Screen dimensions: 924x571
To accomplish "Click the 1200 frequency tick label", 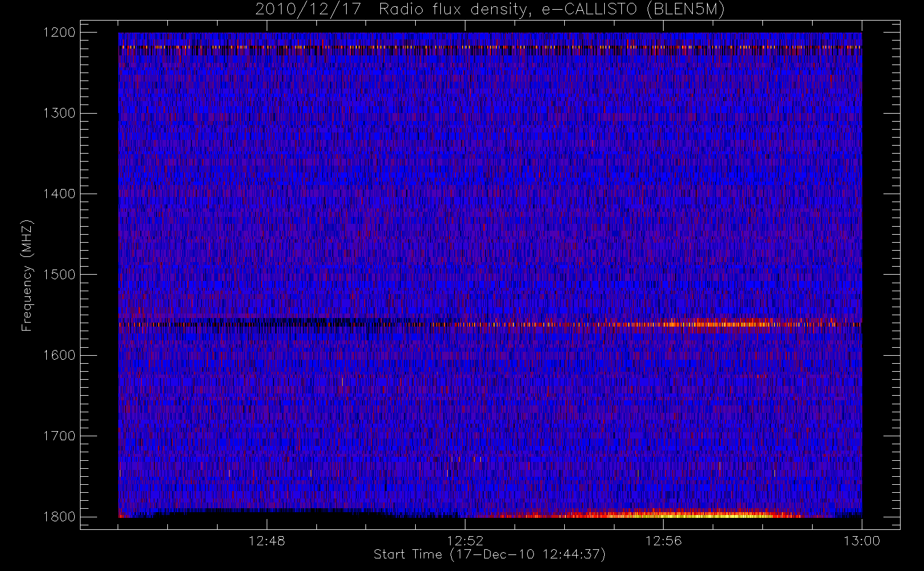I will (x=59, y=32).
